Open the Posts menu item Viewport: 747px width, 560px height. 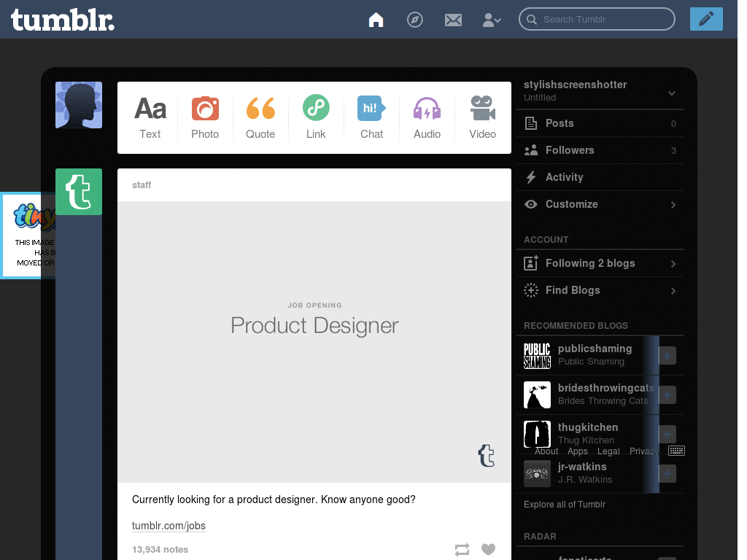click(x=600, y=123)
